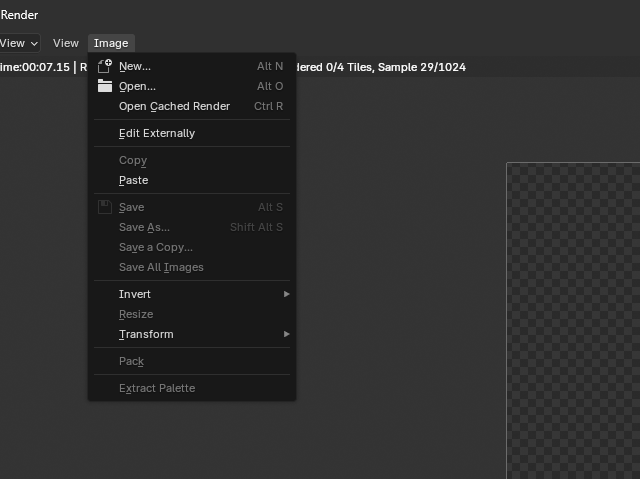Click the Save menu entry

pos(192,207)
